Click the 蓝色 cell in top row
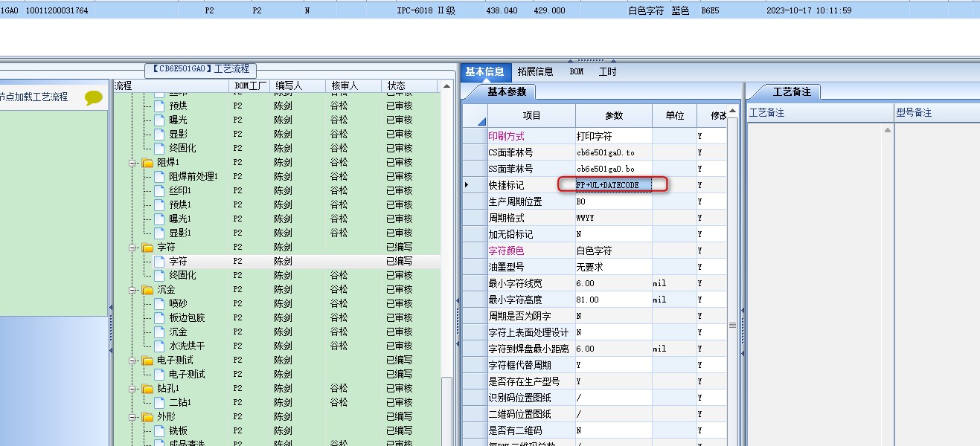Viewport: 980px width, 446px height. coord(680,10)
